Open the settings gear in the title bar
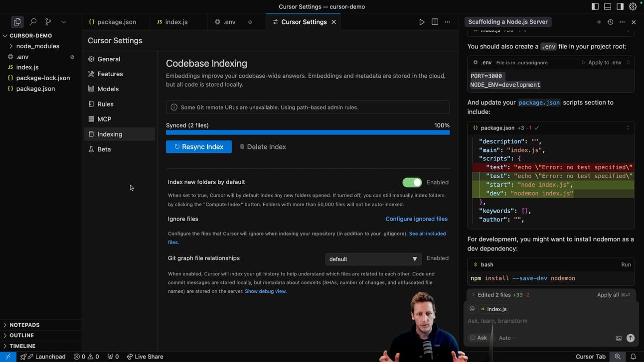The height and width of the screenshot is (362, 644). coord(633,6)
